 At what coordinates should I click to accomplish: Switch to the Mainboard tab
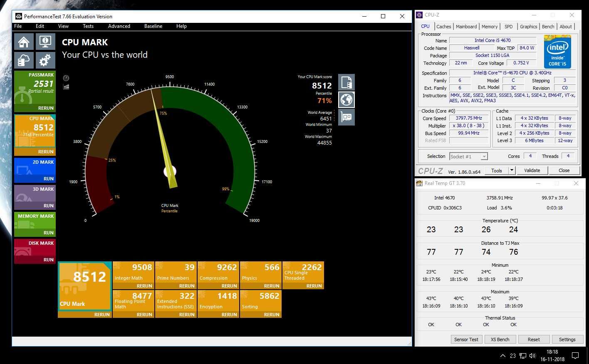(466, 27)
